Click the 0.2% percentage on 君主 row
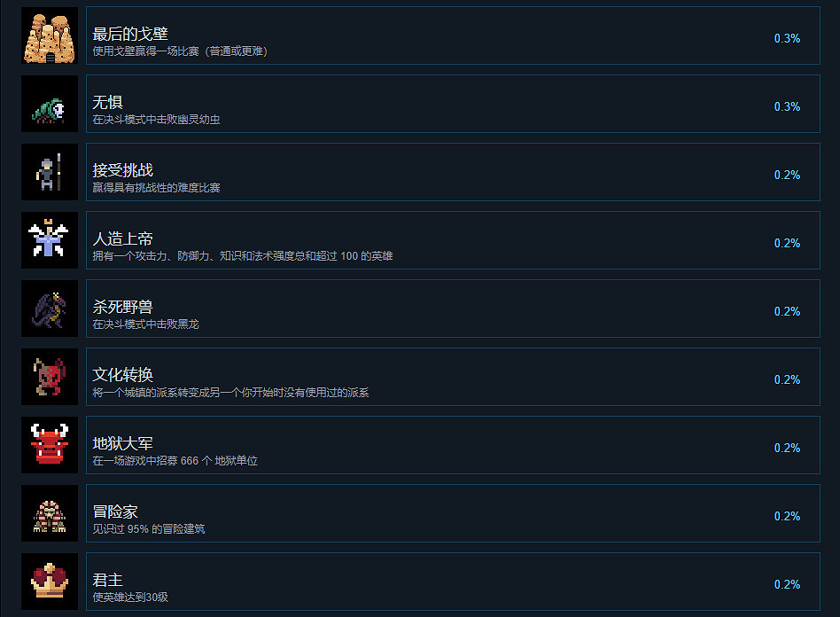 click(x=787, y=584)
